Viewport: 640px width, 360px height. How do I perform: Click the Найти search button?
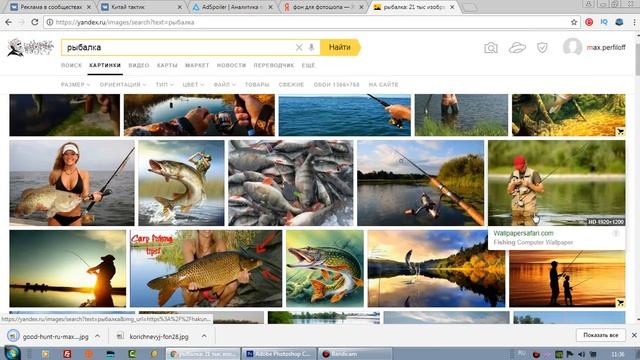[x=340, y=47]
